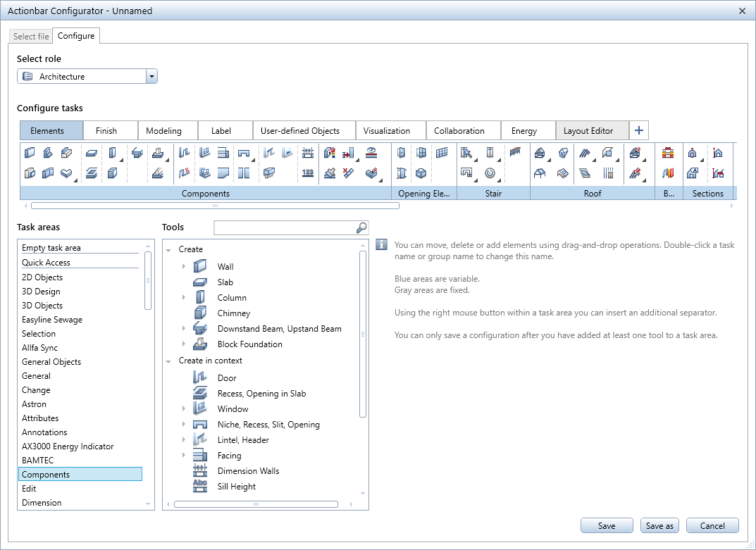
Task: Switch to the Select file tab
Action: pyautogui.click(x=31, y=36)
